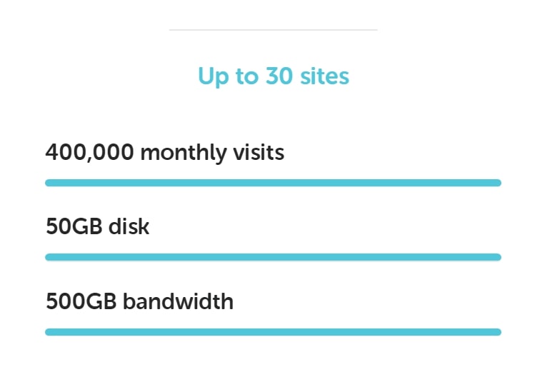Select the bandwidth progress bar

274,332
